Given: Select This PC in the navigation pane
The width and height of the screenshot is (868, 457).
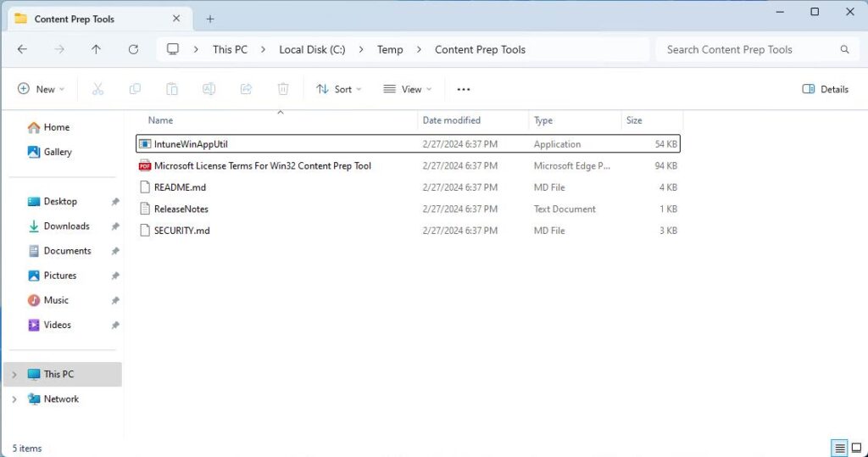Looking at the screenshot, I should click(62, 375).
